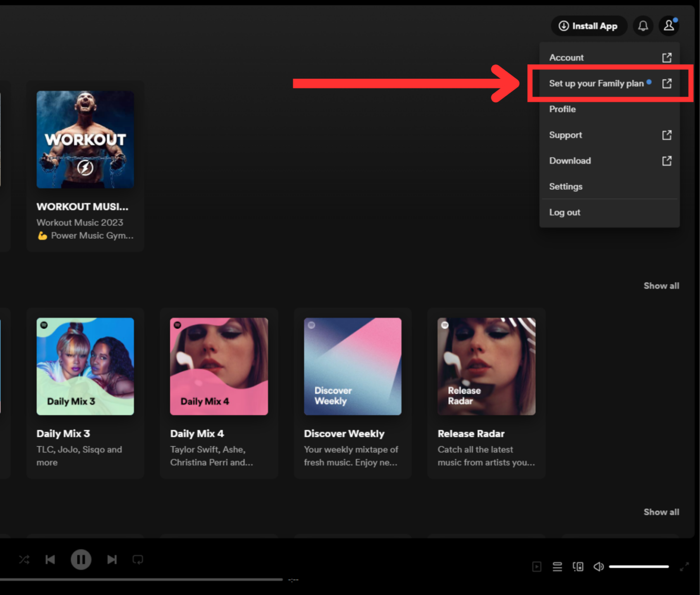Select Settings from the account menu

[566, 186]
